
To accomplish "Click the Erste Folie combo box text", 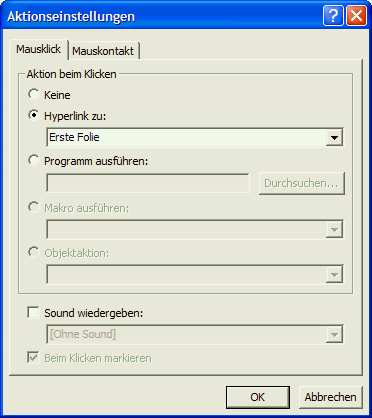I will 74,137.
